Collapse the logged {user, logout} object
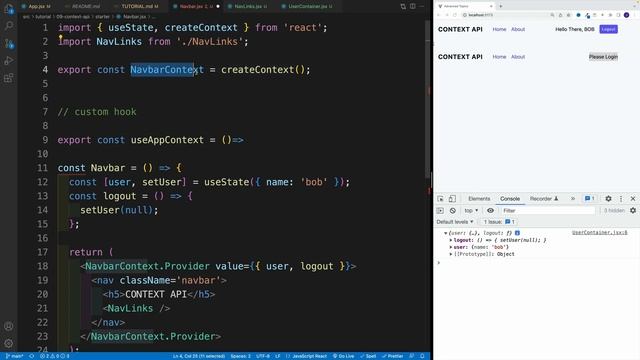This screenshot has height=360, width=640. click(445, 233)
